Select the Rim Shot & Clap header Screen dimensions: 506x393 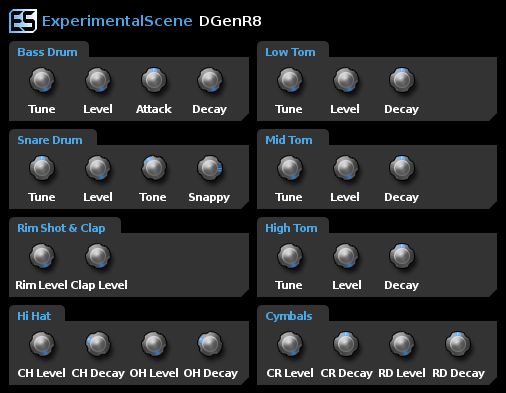(61, 228)
